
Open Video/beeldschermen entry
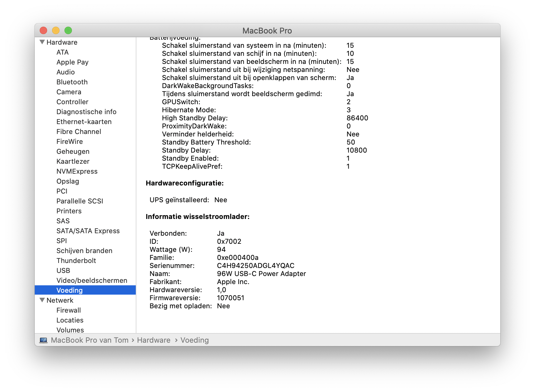point(92,280)
